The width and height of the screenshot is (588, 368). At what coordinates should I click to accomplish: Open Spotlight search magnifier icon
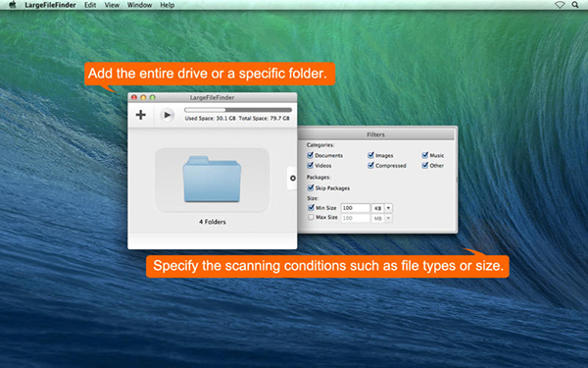tap(575, 5)
